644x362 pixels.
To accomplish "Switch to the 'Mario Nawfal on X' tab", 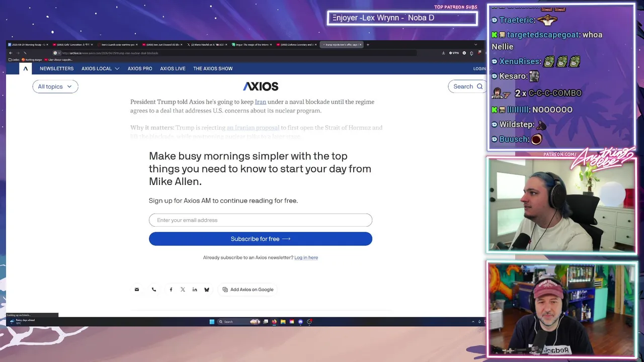I will [x=207, y=45].
